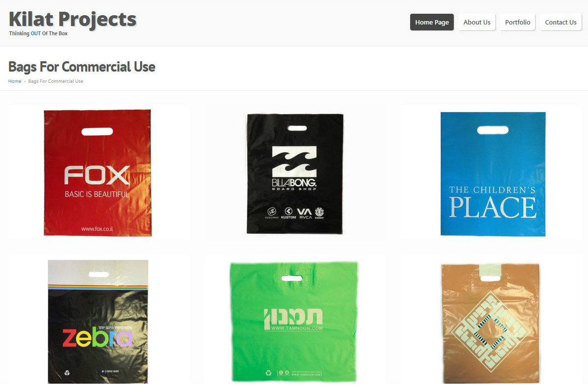Click the Thinking OUT Of The Box tagline
Image resolution: width=588 pixels, height=392 pixels.
point(38,34)
